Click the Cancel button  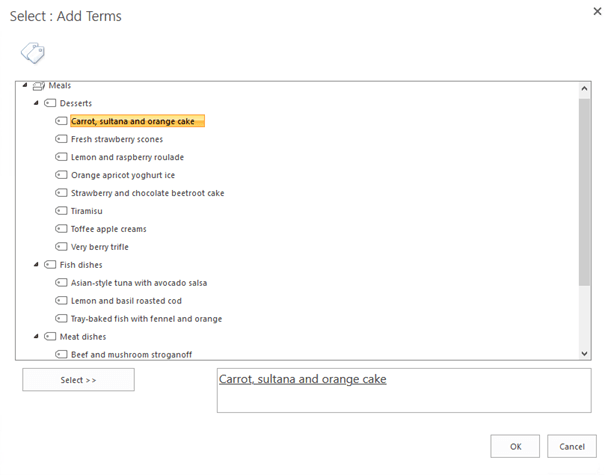click(572, 446)
